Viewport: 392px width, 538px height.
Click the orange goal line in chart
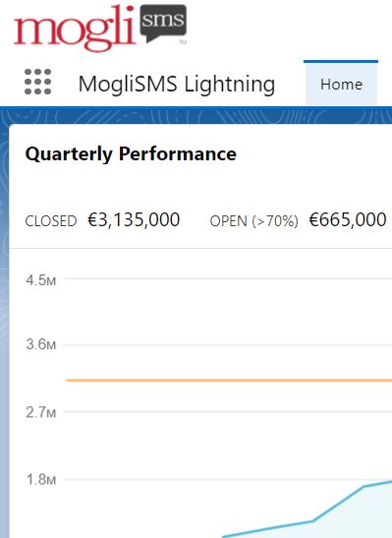(229, 381)
